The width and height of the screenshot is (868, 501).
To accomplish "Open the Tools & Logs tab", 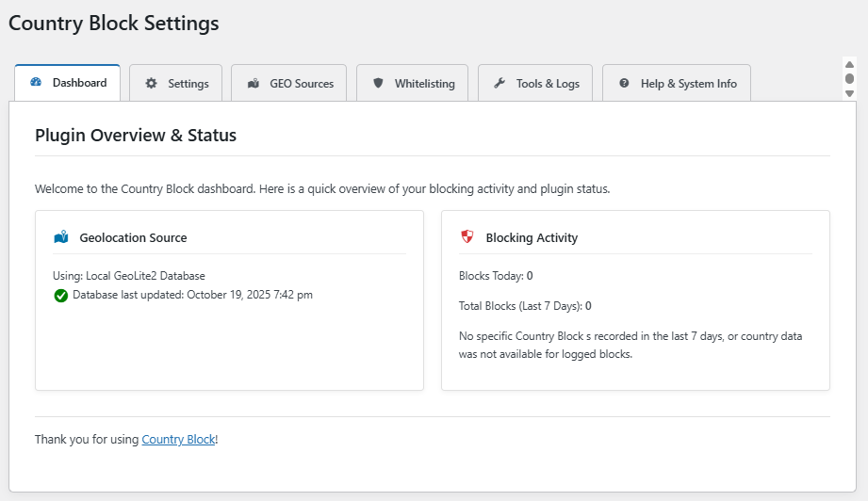I will click(536, 84).
